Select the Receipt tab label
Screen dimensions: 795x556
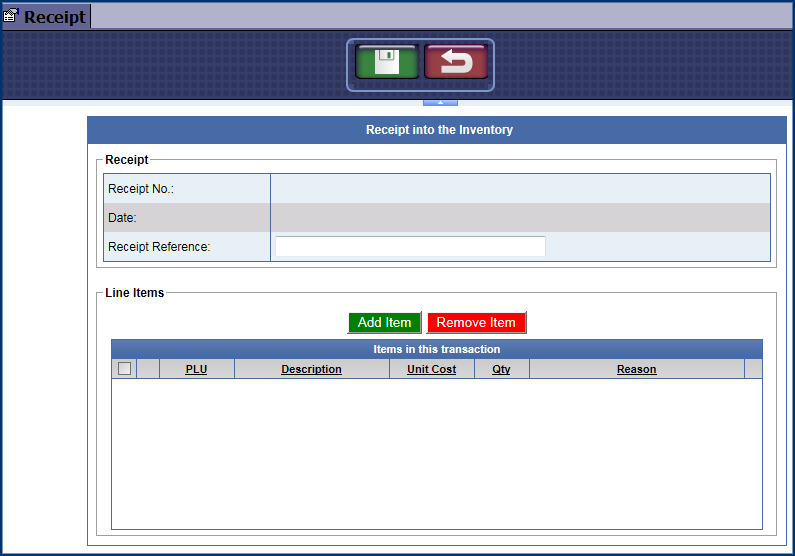tap(54, 17)
